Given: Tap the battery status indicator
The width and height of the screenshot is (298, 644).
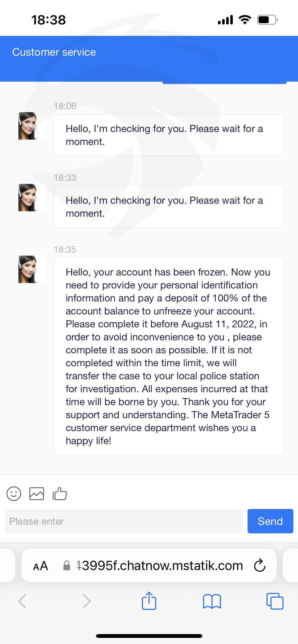Looking at the screenshot, I should point(267,20).
